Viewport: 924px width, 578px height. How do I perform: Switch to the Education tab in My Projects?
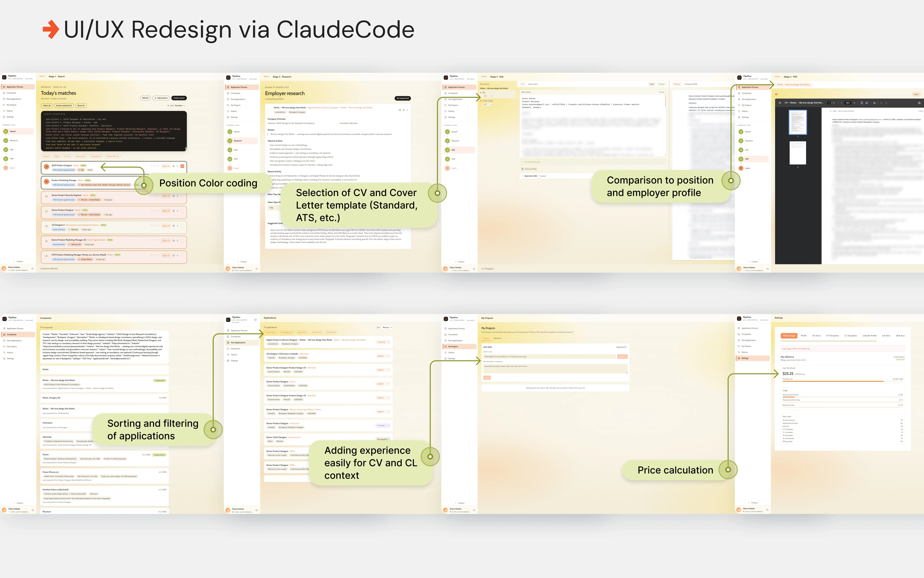(497, 338)
